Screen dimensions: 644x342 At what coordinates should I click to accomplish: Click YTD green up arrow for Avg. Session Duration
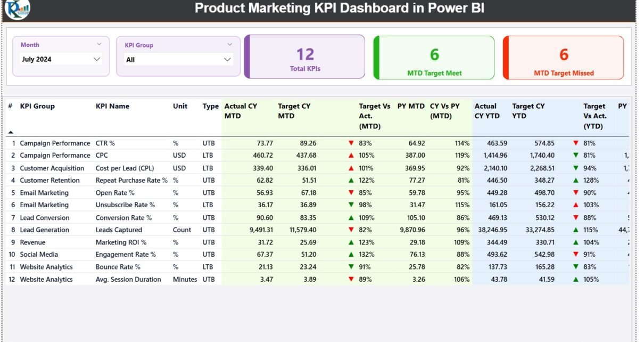(x=575, y=280)
